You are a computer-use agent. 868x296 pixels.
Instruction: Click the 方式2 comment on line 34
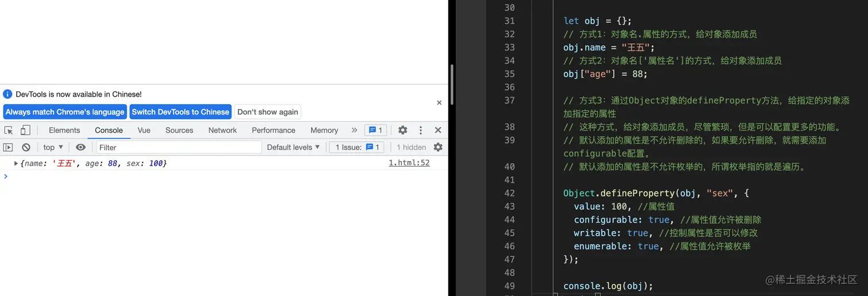point(672,61)
